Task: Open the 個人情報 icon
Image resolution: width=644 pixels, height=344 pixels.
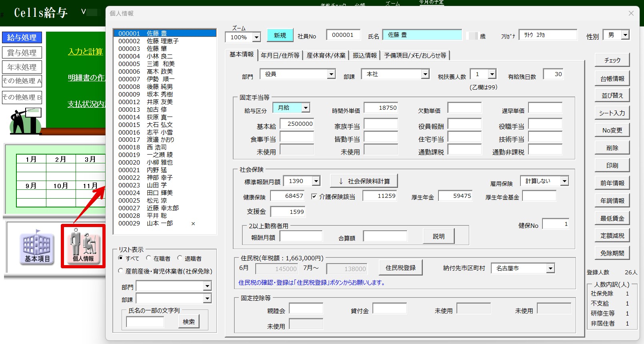Action: (83, 245)
